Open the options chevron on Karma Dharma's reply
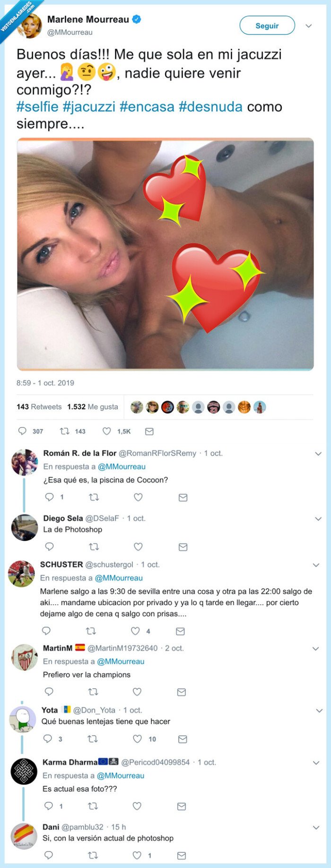Viewport: 331px width, 868px height. [316, 763]
